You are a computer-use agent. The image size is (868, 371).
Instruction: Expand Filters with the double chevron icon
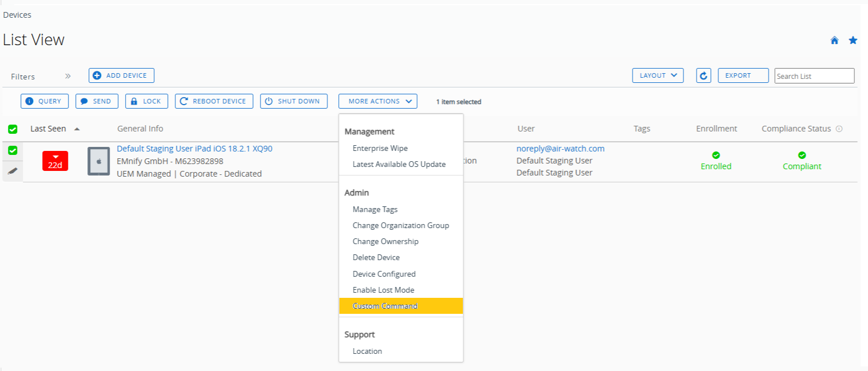coord(68,76)
